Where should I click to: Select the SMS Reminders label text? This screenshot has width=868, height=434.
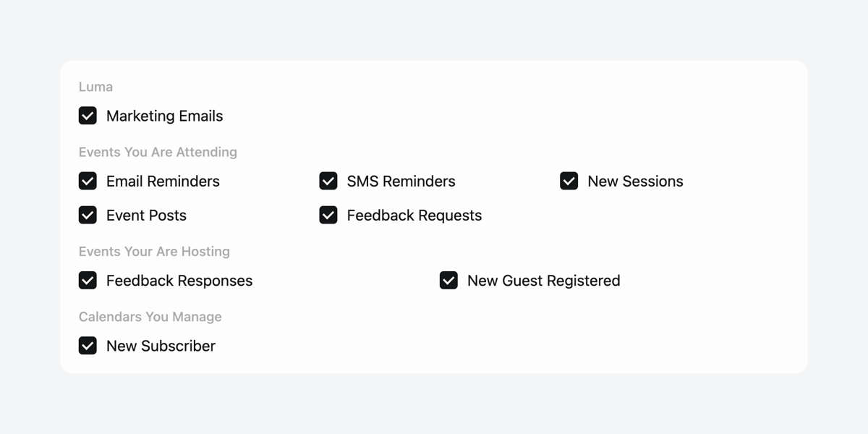[x=401, y=181]
